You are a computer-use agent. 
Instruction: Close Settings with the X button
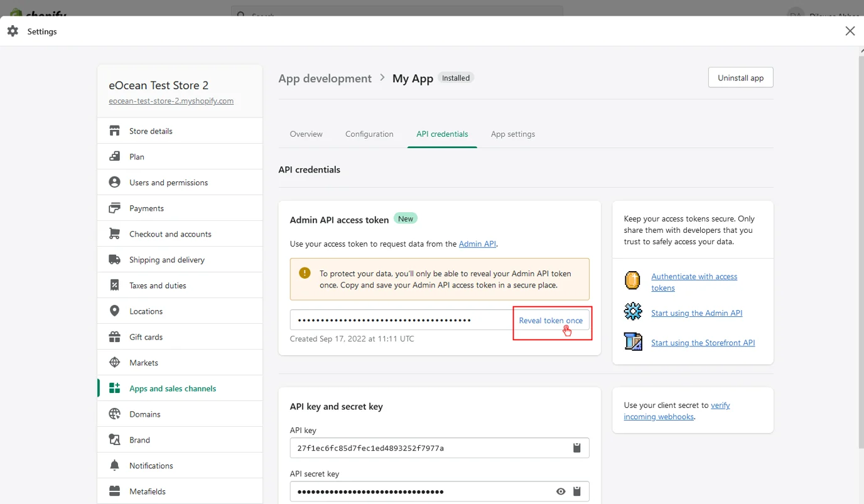point(850,31)
